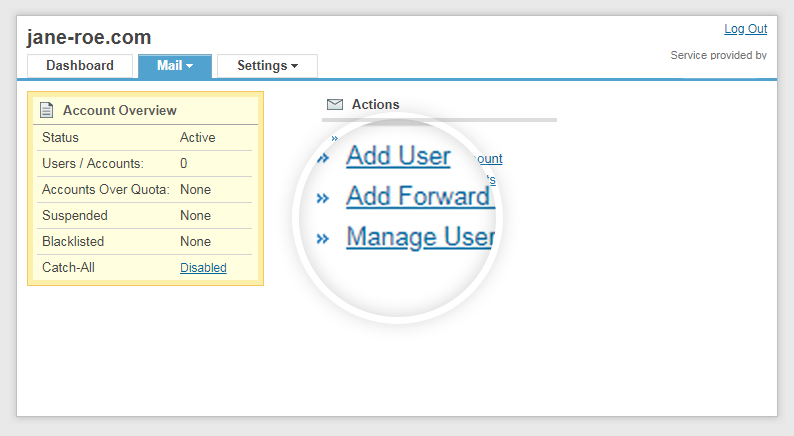The height and width of the screenshot is (436, 794).
Task: Log out using the Log Out link
Action: (745, 29)
